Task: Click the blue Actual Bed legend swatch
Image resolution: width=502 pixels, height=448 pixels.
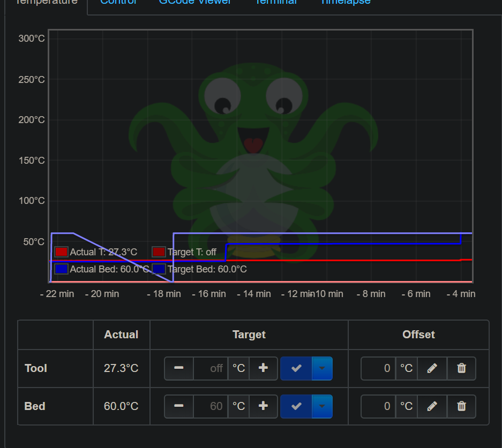Action: click(61, 269)
